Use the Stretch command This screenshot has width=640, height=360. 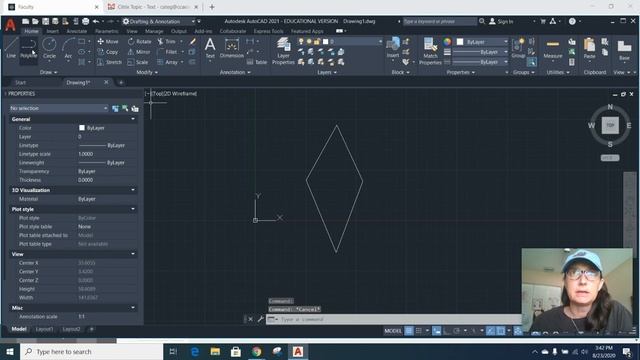point(109,62)
